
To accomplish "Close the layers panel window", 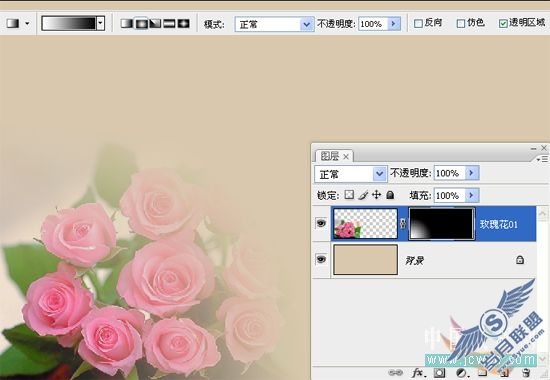I will point(544,148).
